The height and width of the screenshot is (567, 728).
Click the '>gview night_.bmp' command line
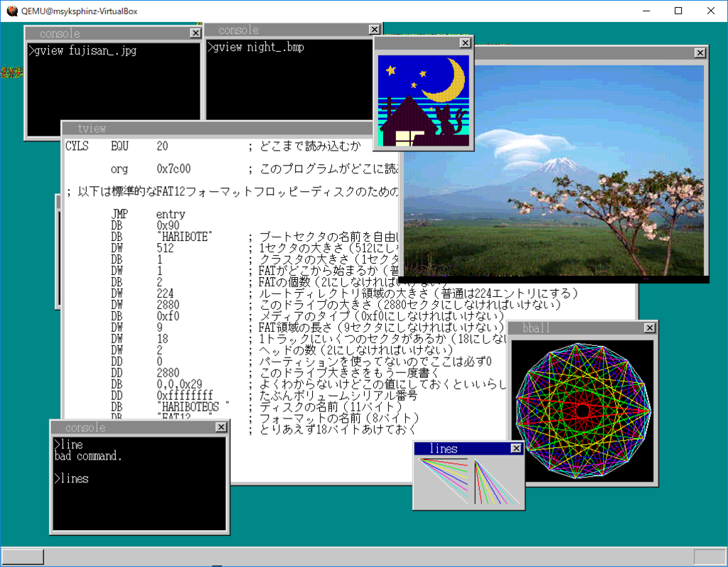point(256,48)
